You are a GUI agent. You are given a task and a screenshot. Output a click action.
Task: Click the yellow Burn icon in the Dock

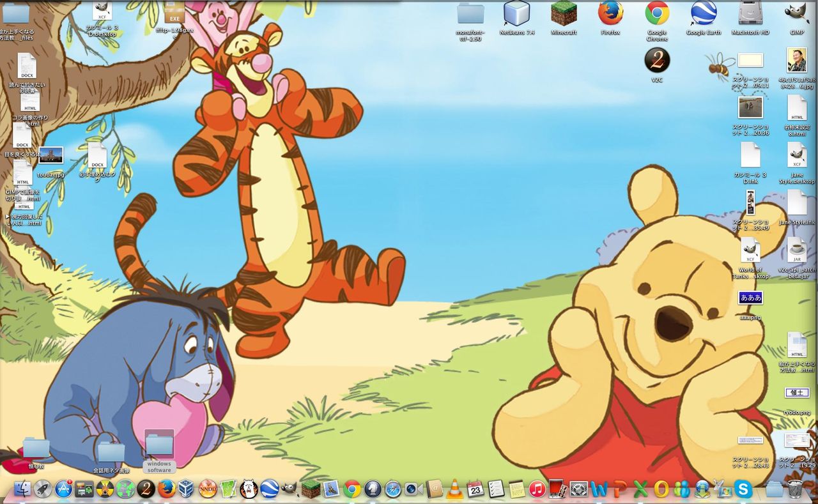click(x=105, y=490)
